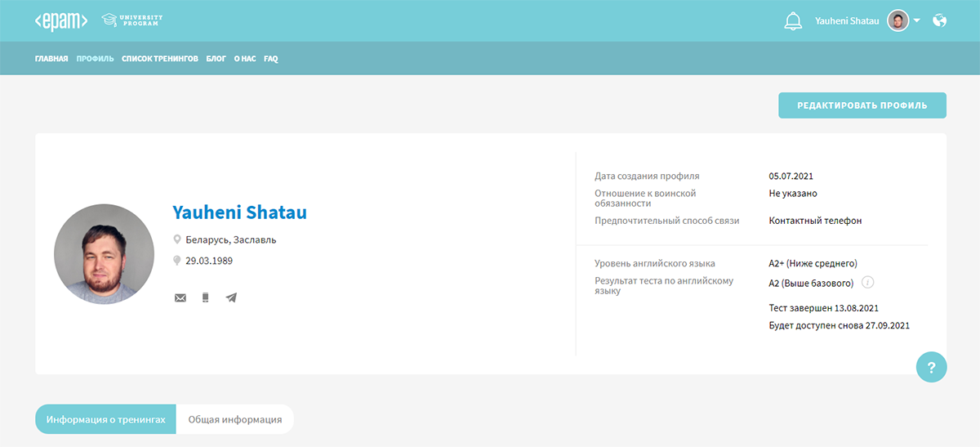Click the info icon beside English test result
Screen dimensions: 980x447
click(868, 283)
